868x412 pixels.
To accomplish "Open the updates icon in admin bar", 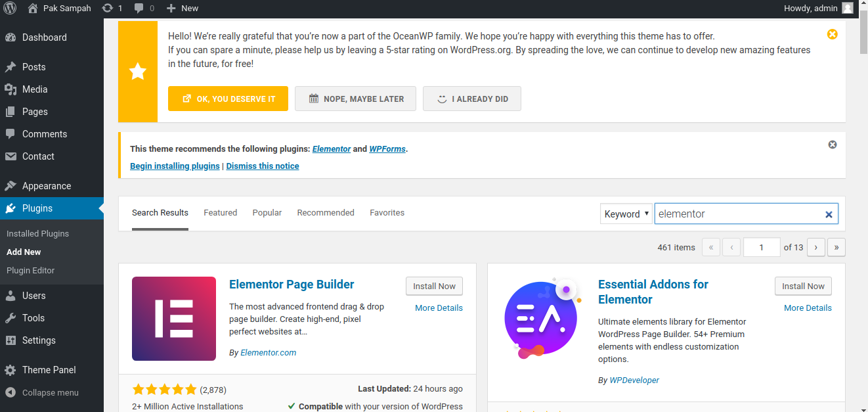I will tap(108, 8).
